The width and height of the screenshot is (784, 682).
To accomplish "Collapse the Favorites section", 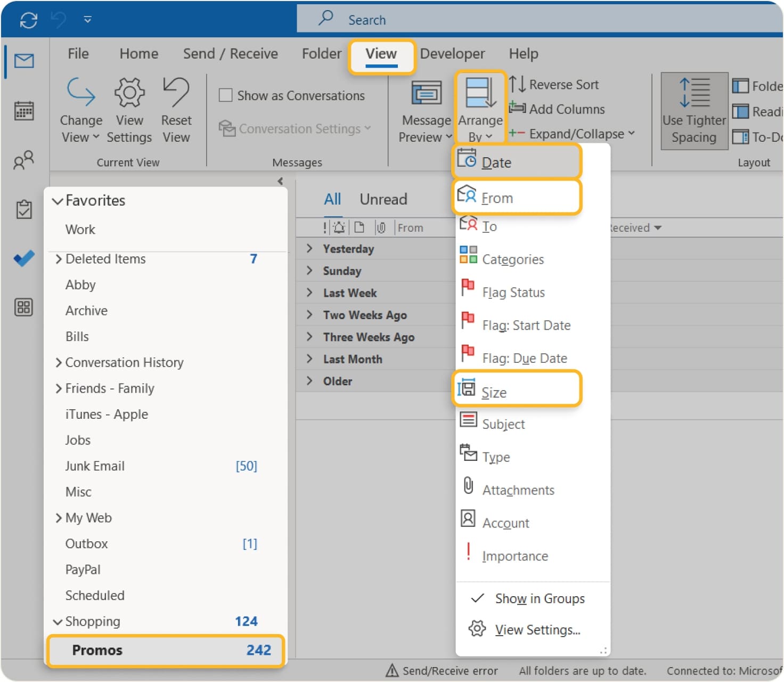I will pos(58,201).
